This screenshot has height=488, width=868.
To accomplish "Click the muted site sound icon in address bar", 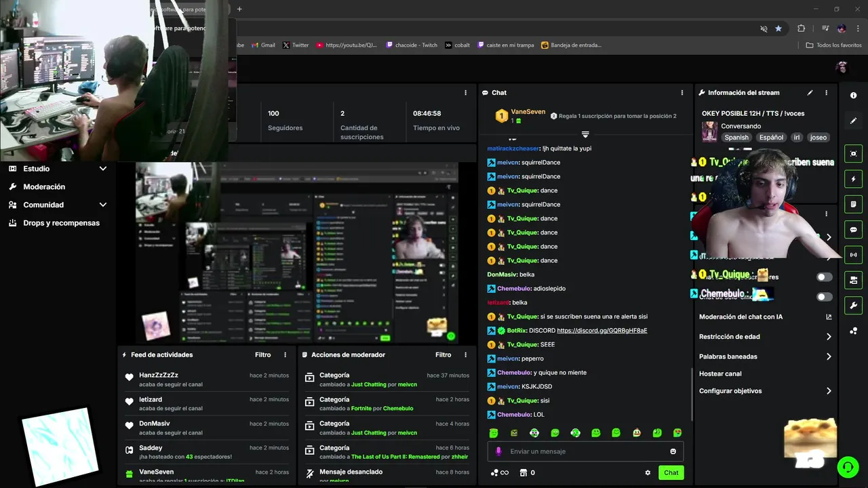I will coord(764,28).
